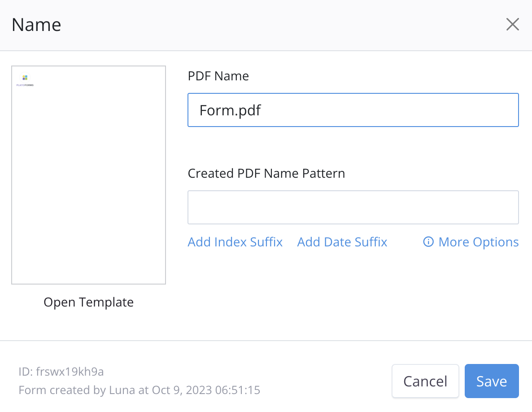
Task: Click into the Created PDF Name Pattern field
Action: (353, 207)
